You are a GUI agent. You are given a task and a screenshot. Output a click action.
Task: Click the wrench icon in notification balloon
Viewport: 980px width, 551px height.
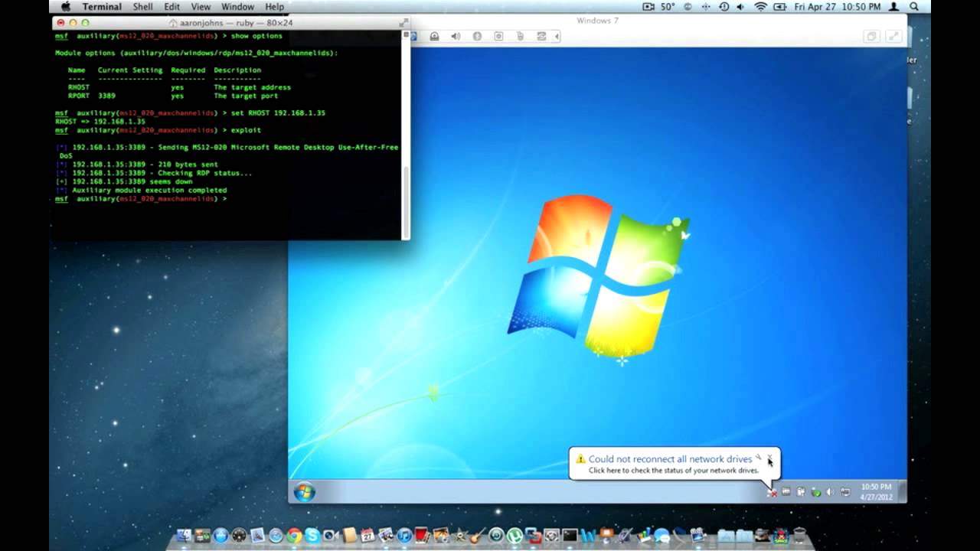pos(758,458)
